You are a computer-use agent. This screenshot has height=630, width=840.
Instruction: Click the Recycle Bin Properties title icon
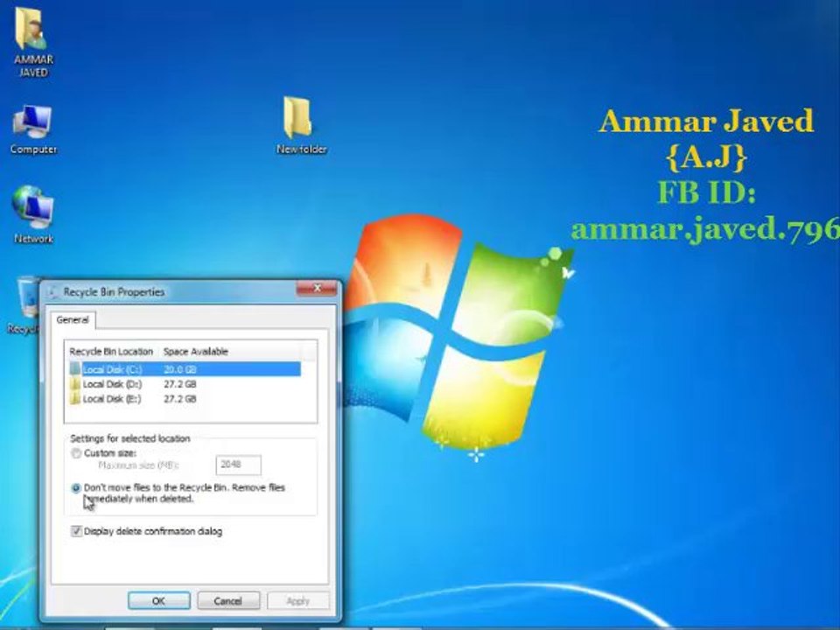[x=53, y=292]
